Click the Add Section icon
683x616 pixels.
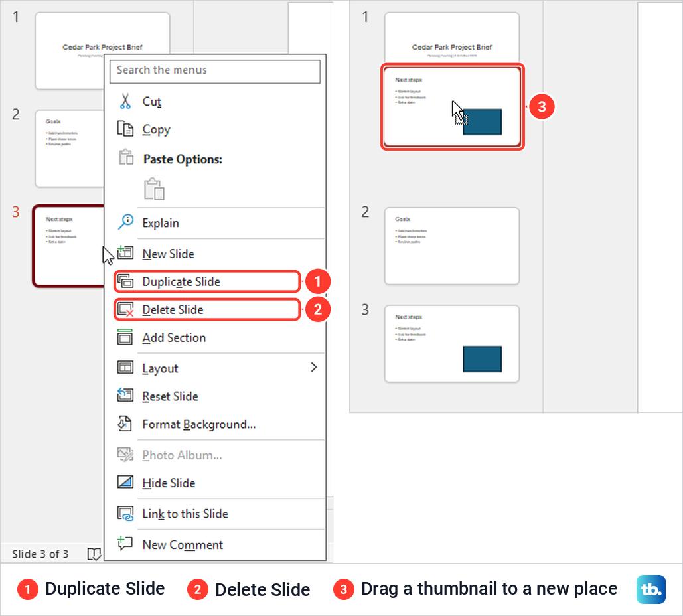pyautogui.click(x=125, y=337)
